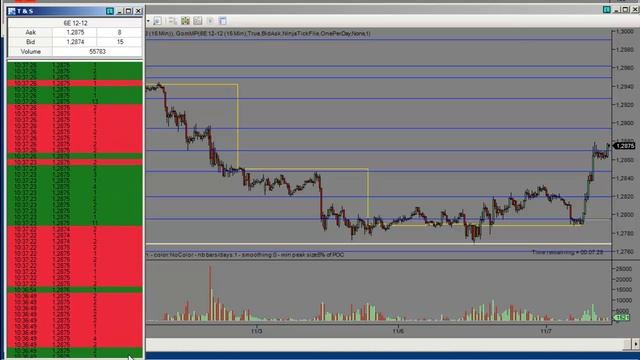Click the Ask price 1.2875 cell
The image size is (640, 360).
(75, 32)
